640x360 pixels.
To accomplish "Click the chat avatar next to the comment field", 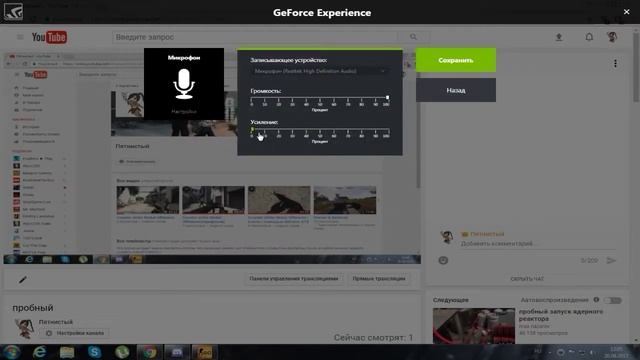I will click(x=447, y=238).
